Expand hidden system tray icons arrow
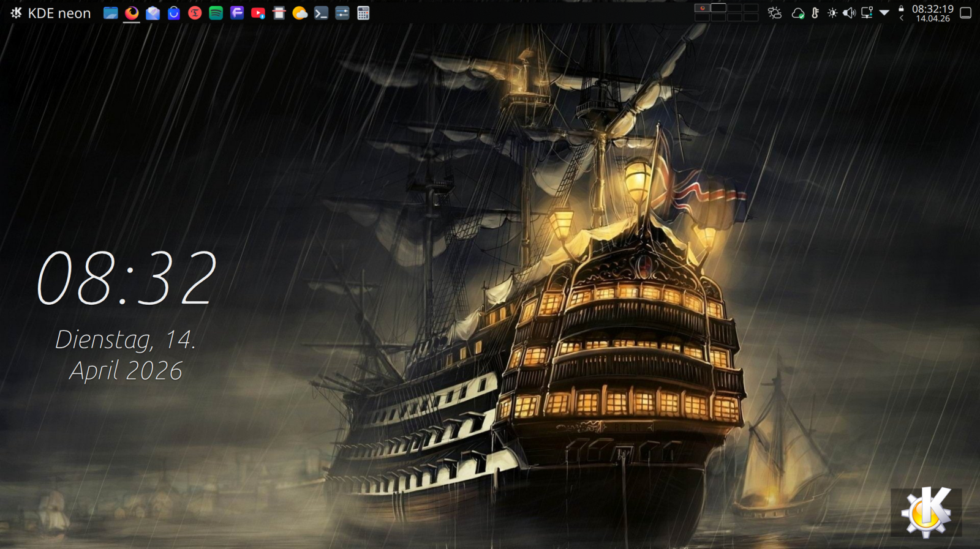This screenshot has width=980, height=549. click(x=884, y=13)
